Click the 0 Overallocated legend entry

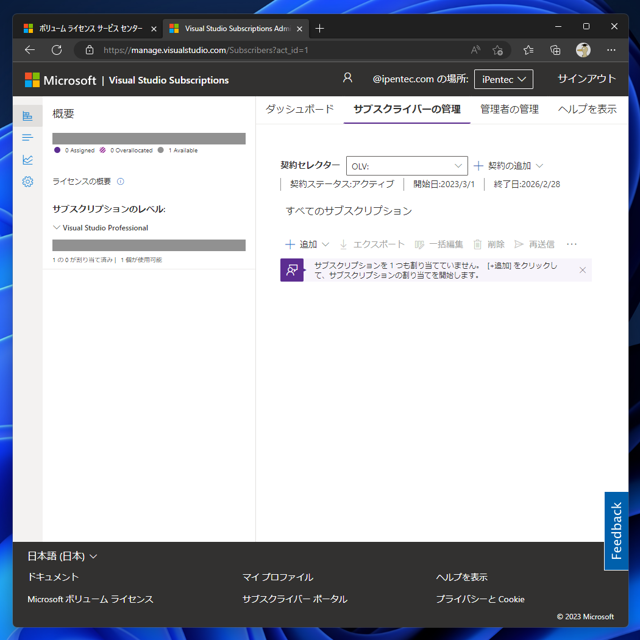(x=126, y=150)
